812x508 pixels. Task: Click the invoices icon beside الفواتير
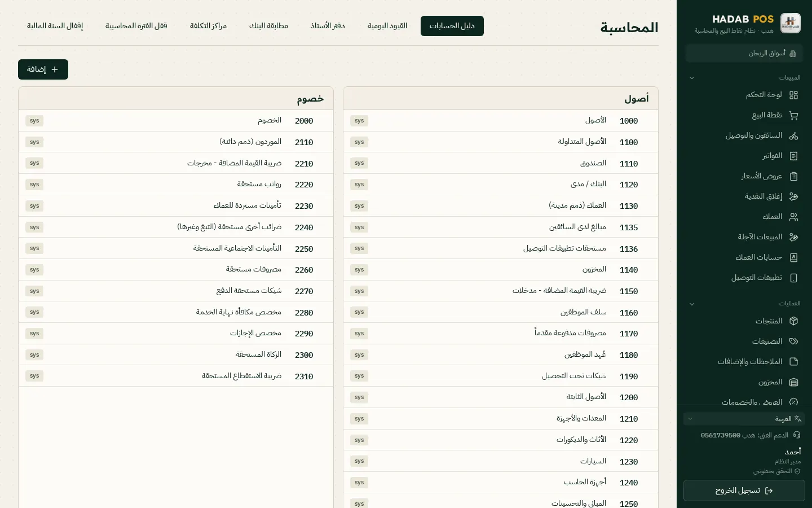click(793, 156)
